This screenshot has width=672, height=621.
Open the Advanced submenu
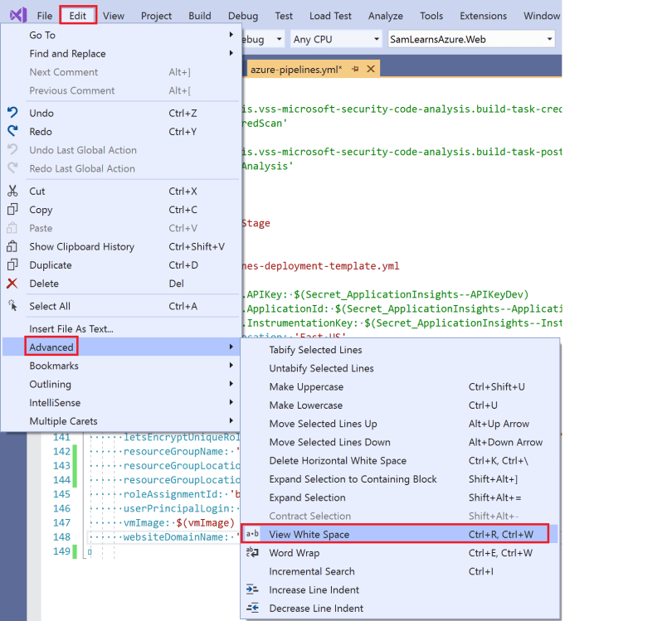click(x=121, y=347)
